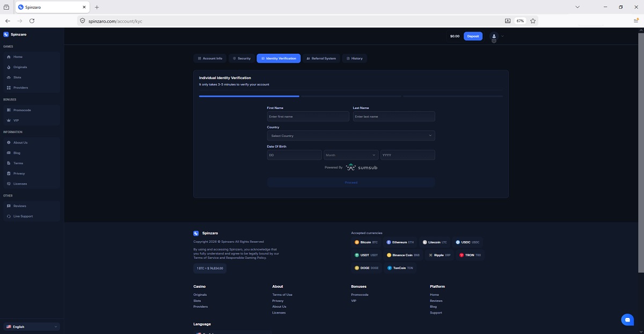Viewport: 644px width, 334px height.
Task: Open the Terms of Use footer link
Action: pyautogui.click(x=282, y=295)
